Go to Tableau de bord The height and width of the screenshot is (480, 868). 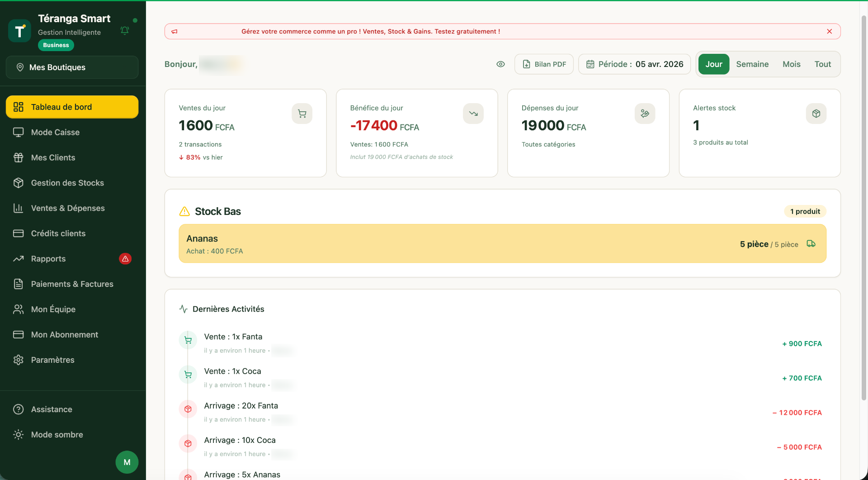[72, 107]
